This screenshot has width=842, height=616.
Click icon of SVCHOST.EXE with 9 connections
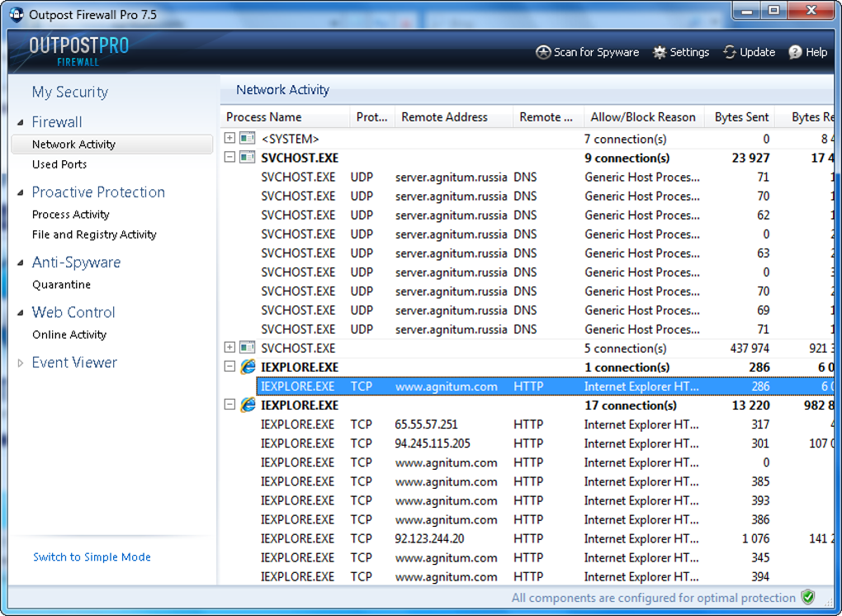click(247, 158)
